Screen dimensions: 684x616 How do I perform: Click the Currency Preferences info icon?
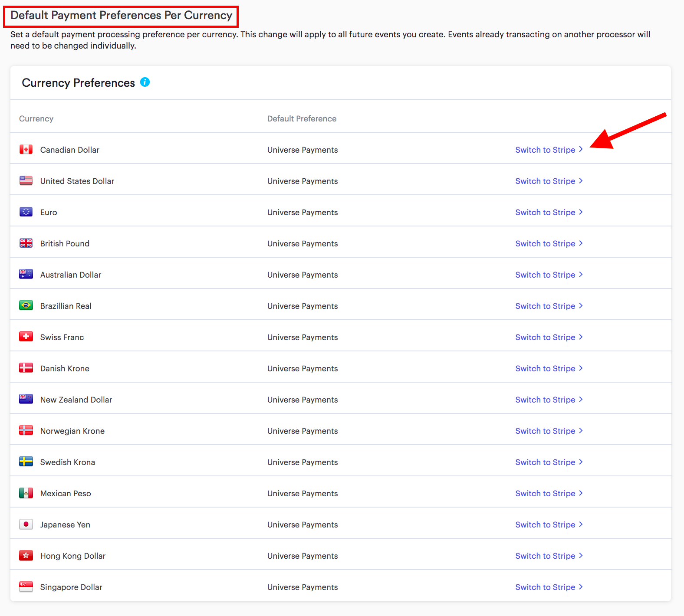(x=145, y=82)
